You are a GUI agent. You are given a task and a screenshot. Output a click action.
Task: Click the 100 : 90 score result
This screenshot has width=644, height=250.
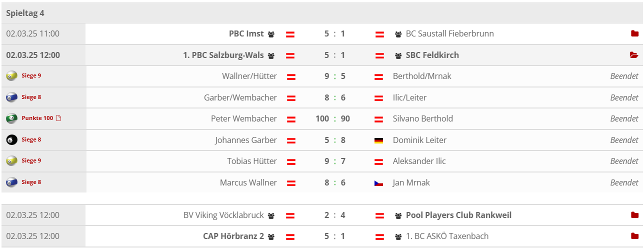click(x=332, y=118)
